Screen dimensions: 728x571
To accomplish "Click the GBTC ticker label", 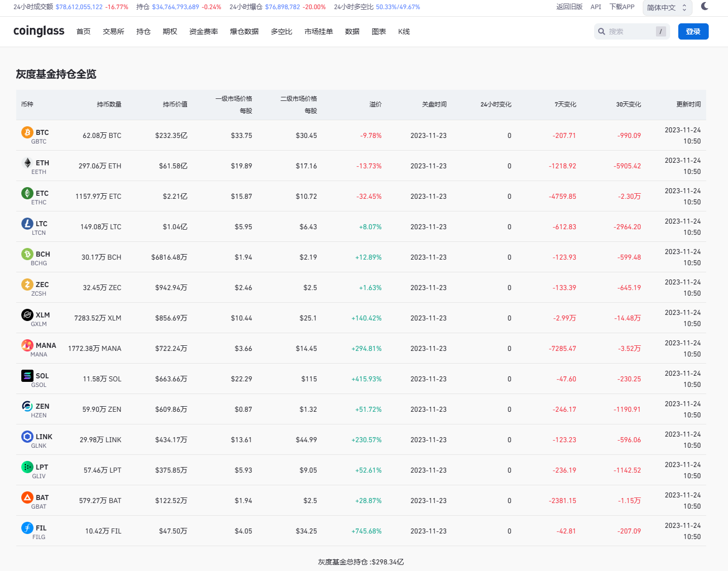I will 39,141.
